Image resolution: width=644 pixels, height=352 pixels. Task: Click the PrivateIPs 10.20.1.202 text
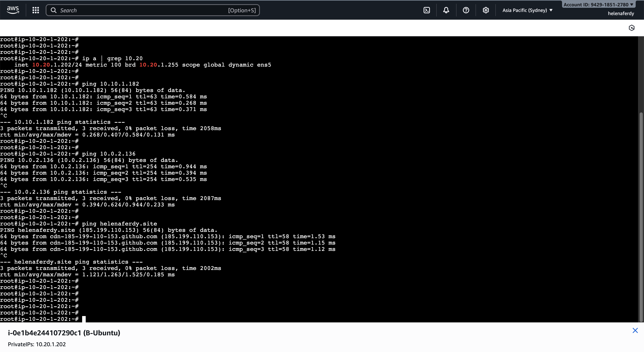tap(37, 344)
